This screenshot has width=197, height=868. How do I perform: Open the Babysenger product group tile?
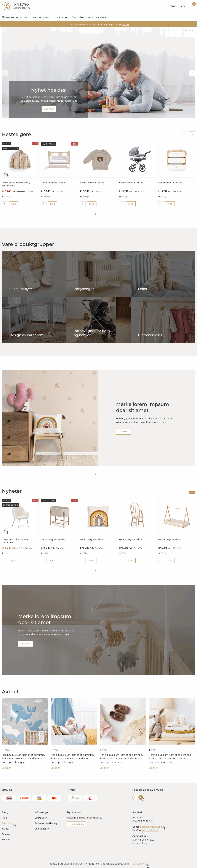98,274
